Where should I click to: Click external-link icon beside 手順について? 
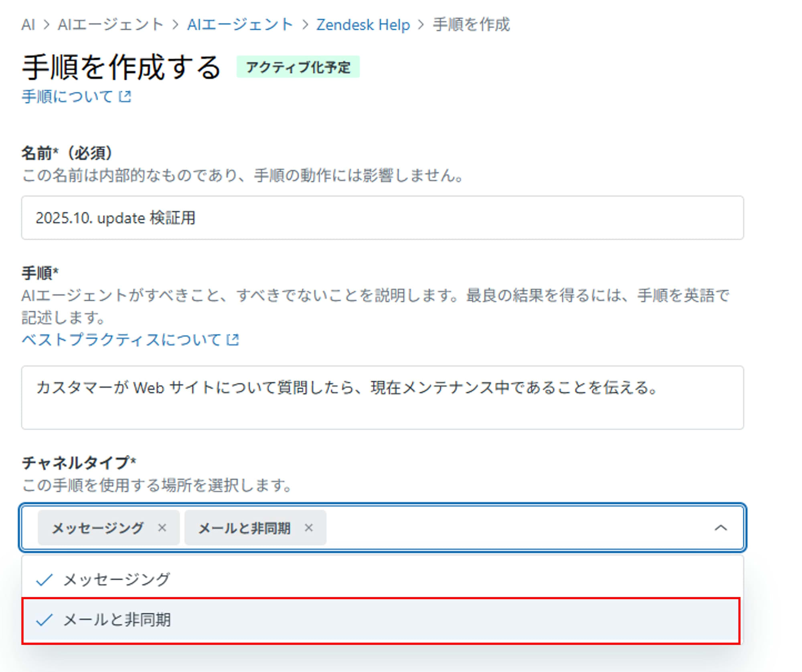[x=125, y=97]
